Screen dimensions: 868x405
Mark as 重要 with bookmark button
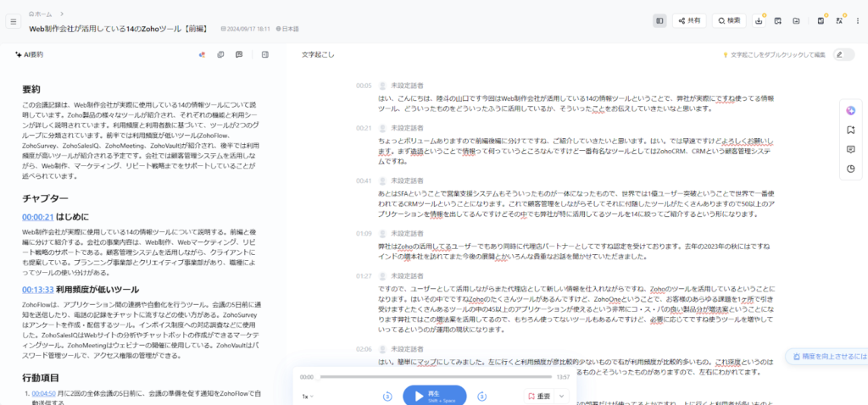[x=538, y=397]
